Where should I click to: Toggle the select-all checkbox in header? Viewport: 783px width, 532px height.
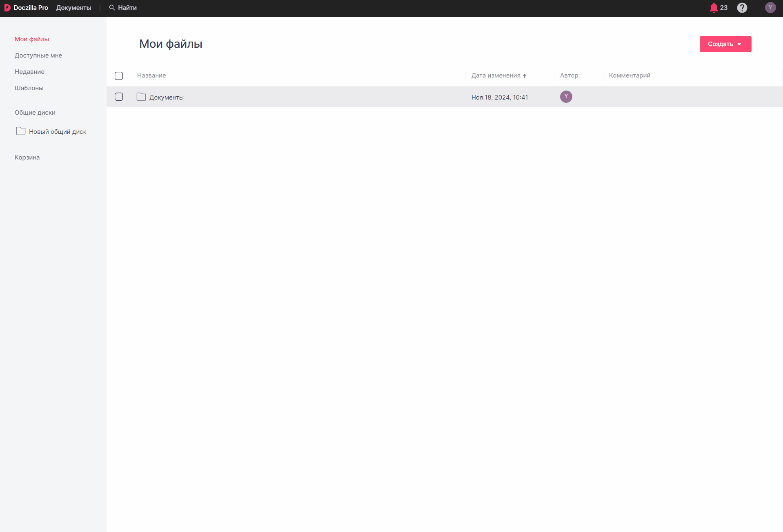(x=119, y=76)
